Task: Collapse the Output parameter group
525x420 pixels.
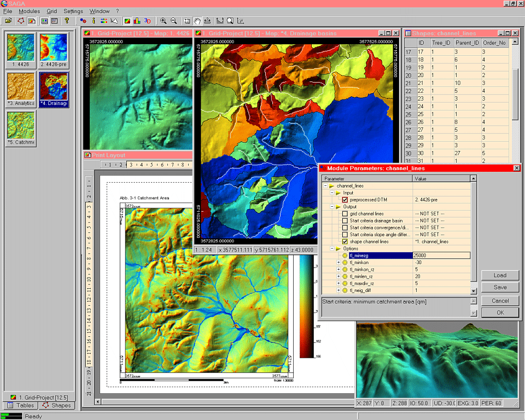Action: point(331,207)
